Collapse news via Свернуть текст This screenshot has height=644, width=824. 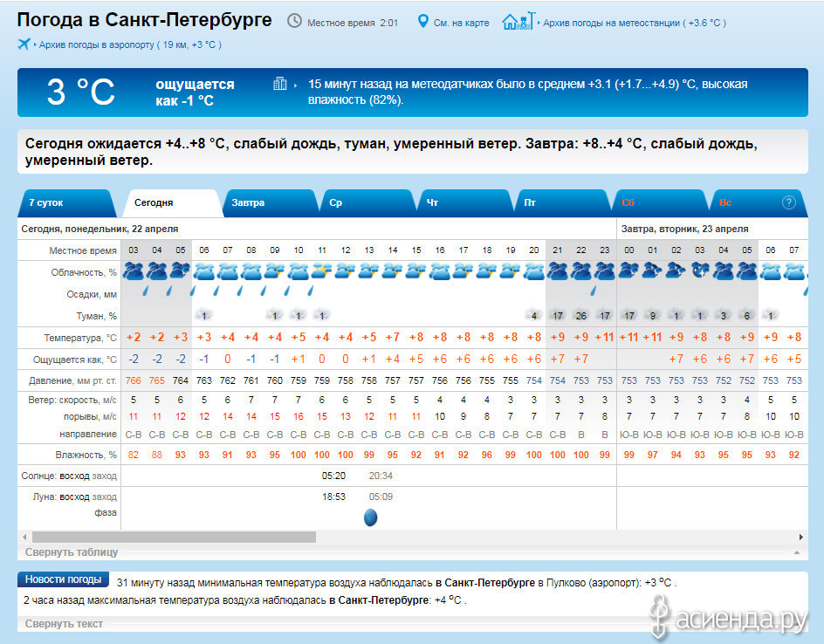(x=64, y=624)
